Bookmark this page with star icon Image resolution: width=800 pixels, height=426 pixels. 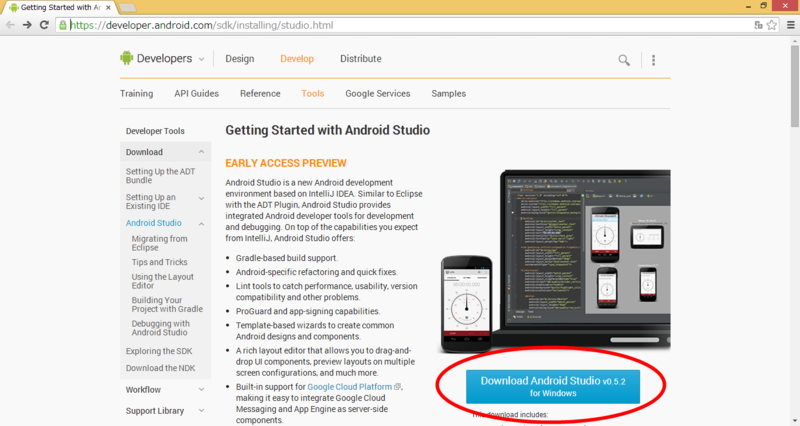[x=772, y=25]
